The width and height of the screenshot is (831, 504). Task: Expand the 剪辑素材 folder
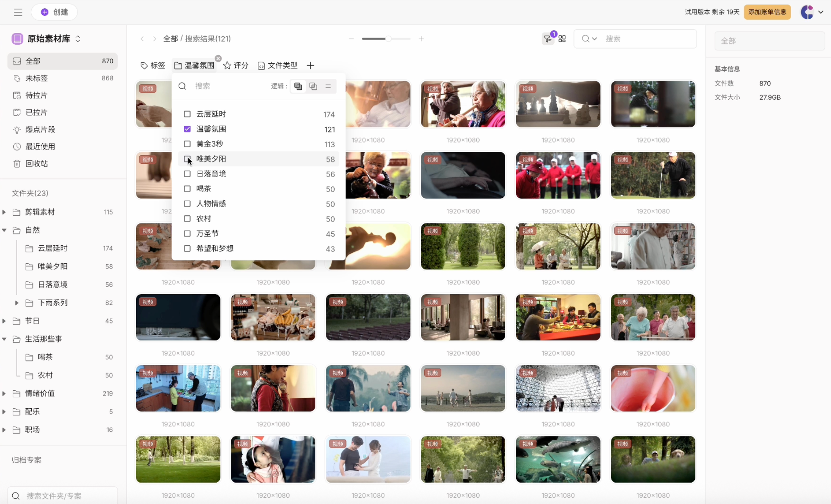4,212
